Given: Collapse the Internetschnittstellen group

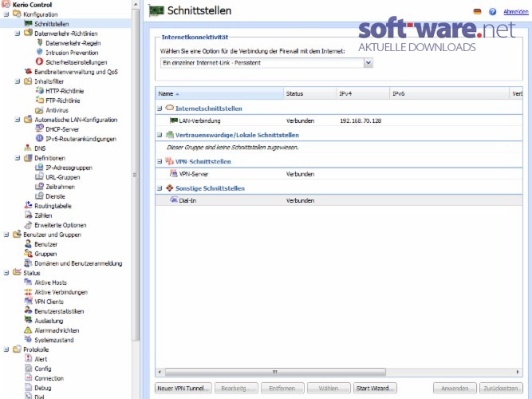Looking at the screenshot, I should coord(160,109).
